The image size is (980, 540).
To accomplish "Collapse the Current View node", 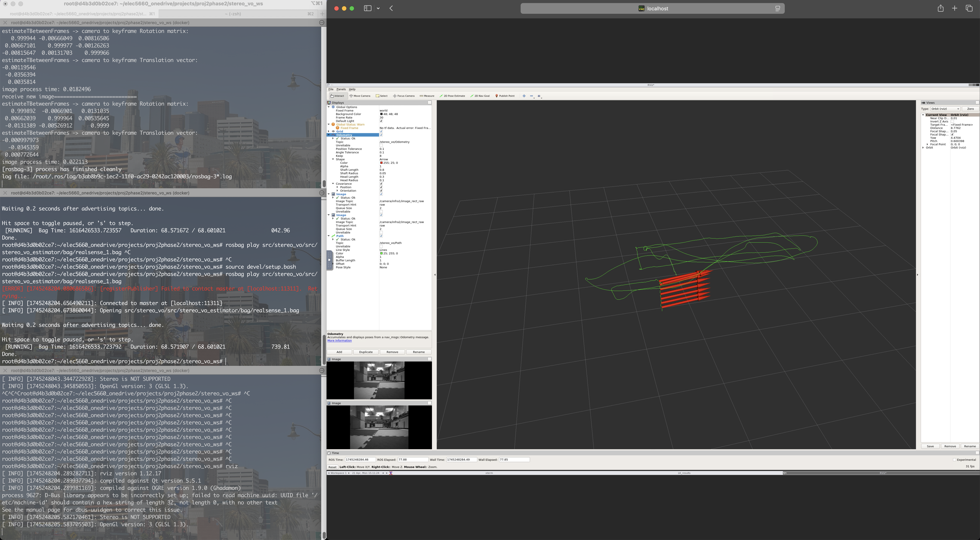I will (923, 115).
